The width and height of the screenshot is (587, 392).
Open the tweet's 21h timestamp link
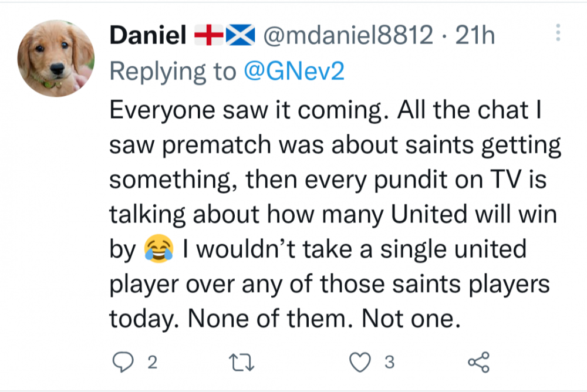[x=476, y=36]
